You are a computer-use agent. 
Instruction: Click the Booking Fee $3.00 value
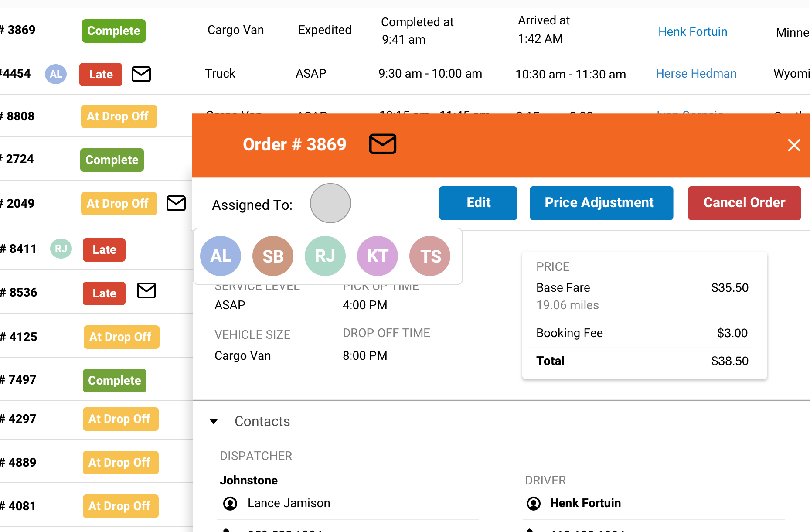732,333
